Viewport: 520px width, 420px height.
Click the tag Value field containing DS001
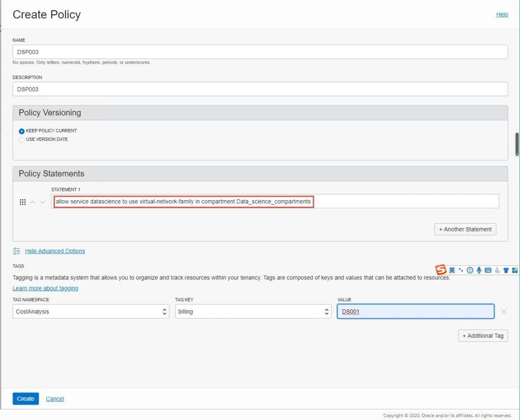click(416, 312)
